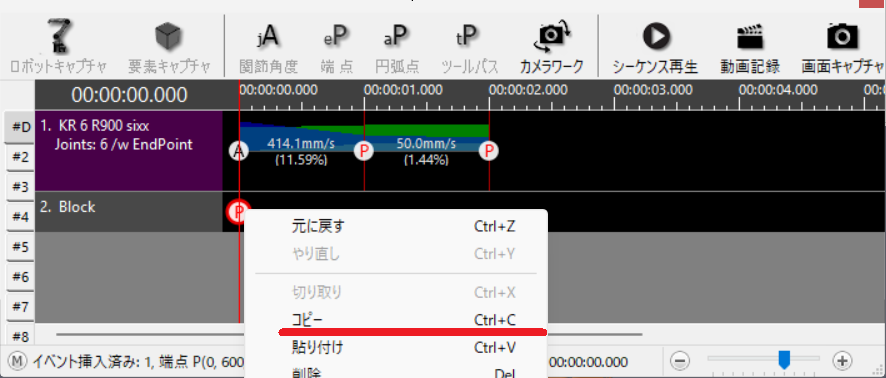Click the P marker at 00:00:02.000
The width and height of the screenshot is (886, 378).
489,151
